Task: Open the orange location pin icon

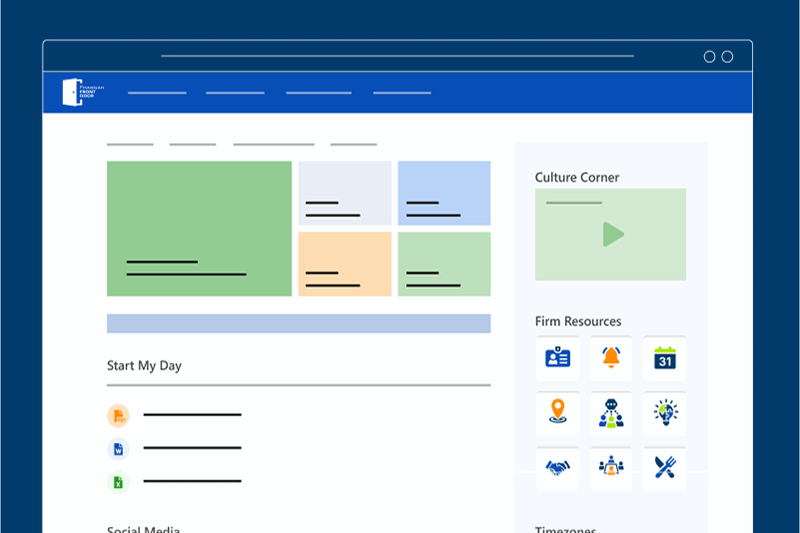Action: pos(558,412)
